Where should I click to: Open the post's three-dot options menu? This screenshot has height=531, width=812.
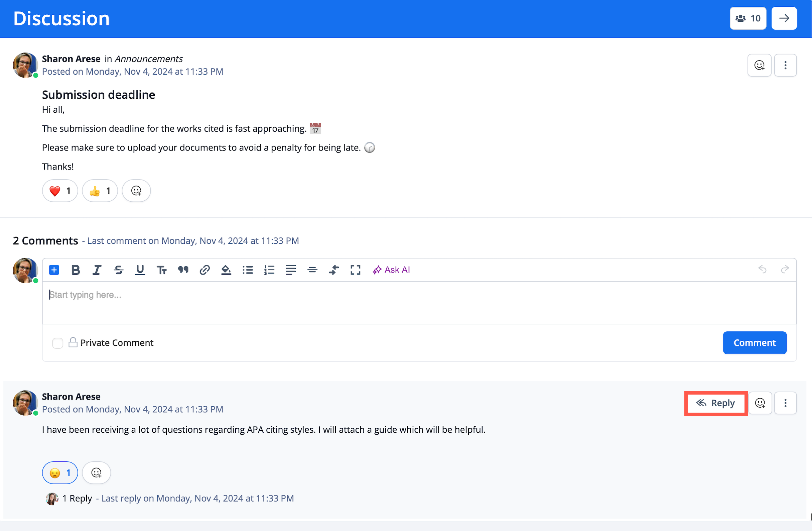(785, 65)
